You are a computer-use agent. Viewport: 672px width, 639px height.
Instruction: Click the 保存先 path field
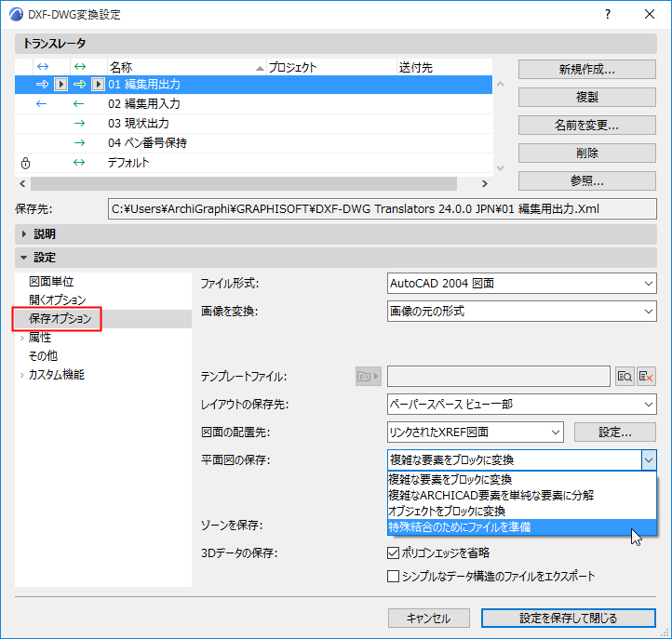pos(382,209)
